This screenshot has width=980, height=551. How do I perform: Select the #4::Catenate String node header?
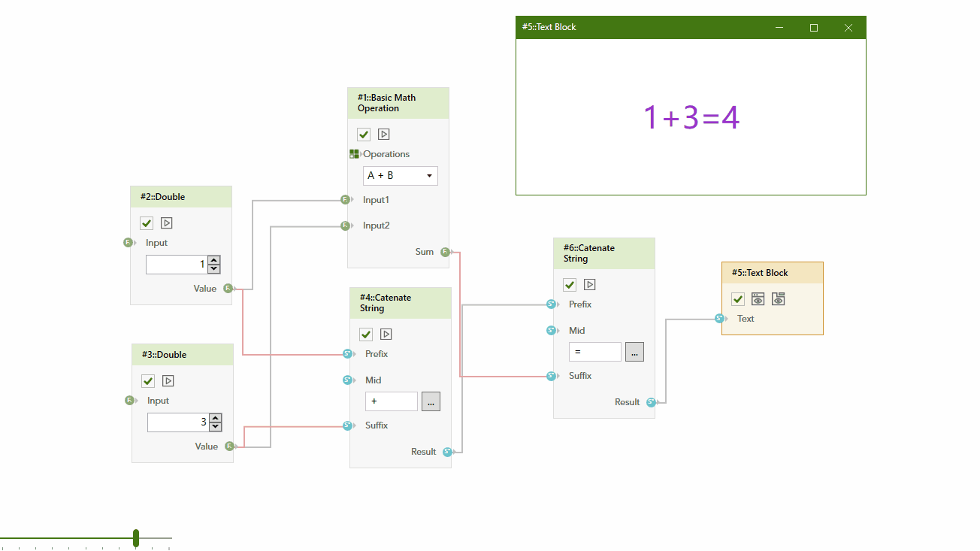pos(401,303)
